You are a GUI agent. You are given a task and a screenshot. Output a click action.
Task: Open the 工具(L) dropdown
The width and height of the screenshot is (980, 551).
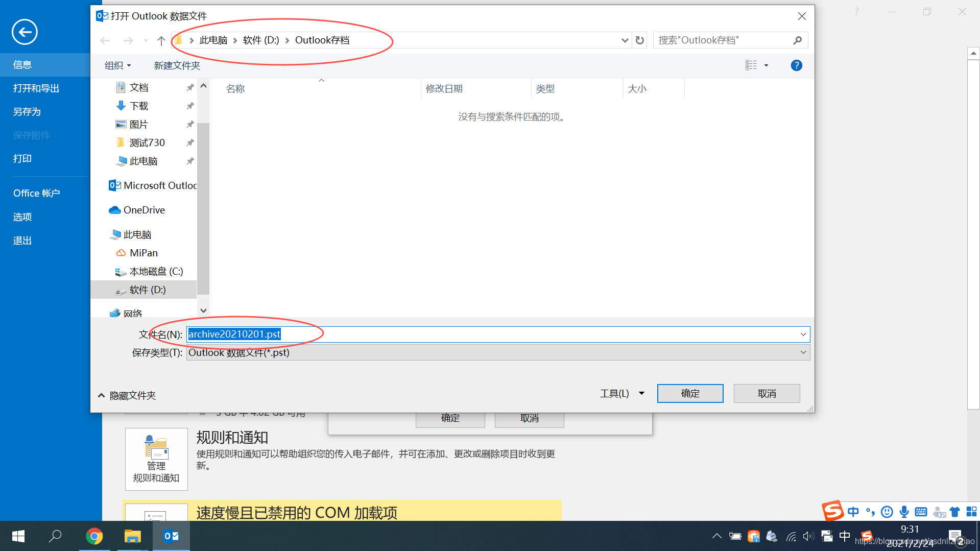tap(622, 394)
